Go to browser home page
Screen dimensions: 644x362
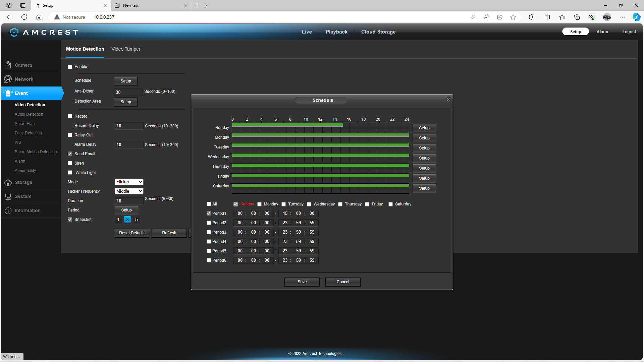click(x=39, y=17)
